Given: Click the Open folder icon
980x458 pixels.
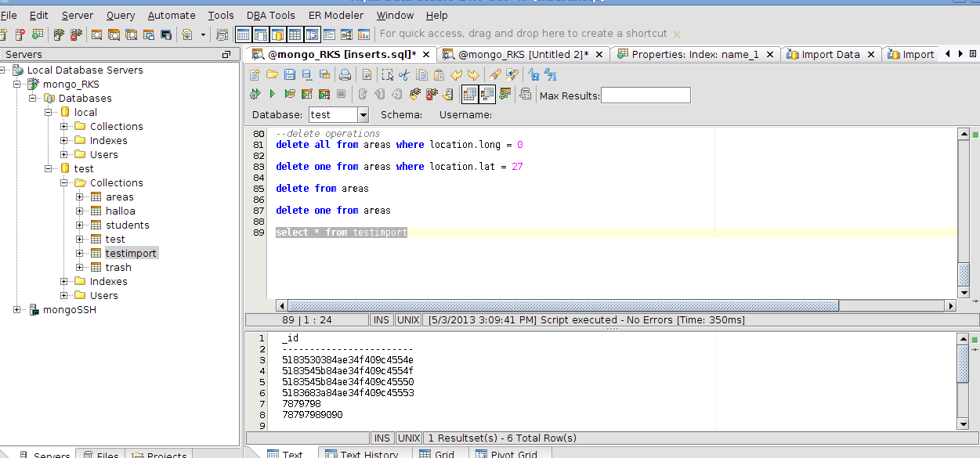Looking at the screenshot, I should [272, 75].
